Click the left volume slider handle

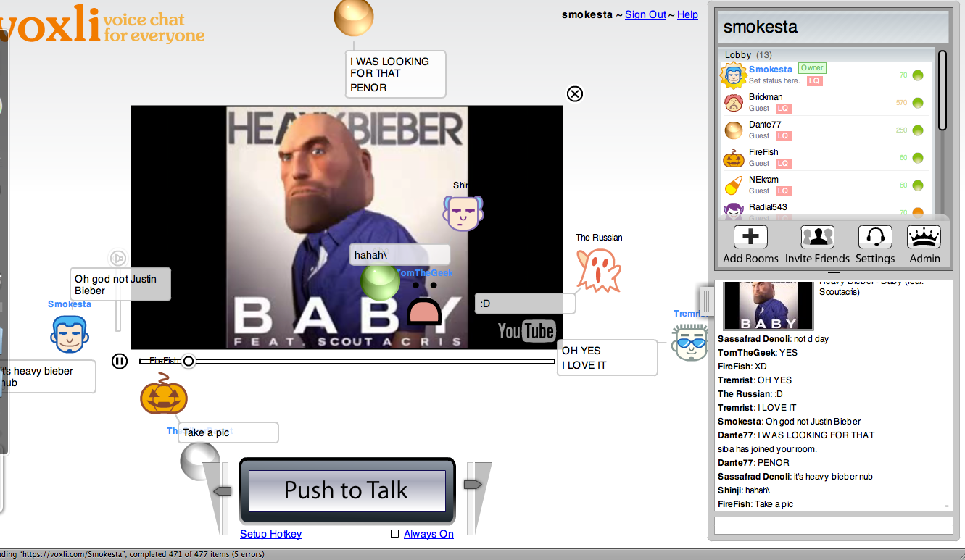coord(223,491)
